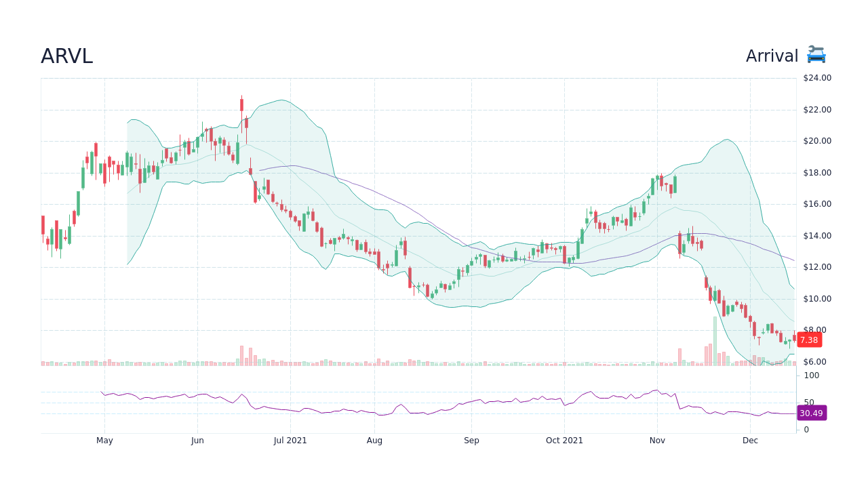
Task: Click the tall green volume bar in late November
Action: pyautogui.click(x=715, y=342)
